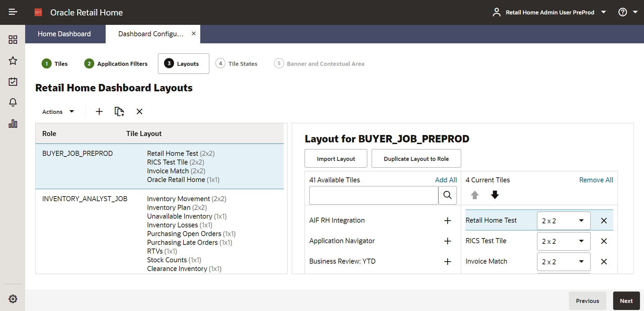This screenshot has width=644, height=311.
Task: Click the magnifier icon to search tiles
Action: 447,195
